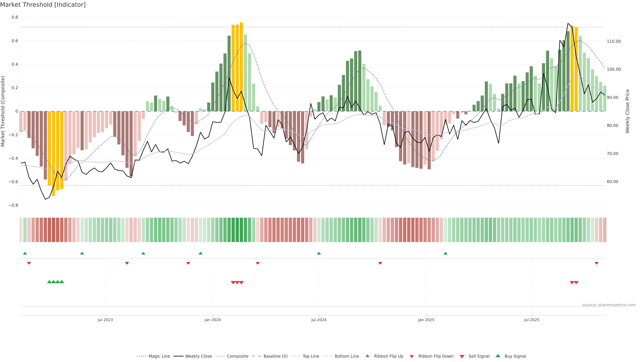Toggle the Composite line legend entry
Screen dimensions: 644x362
(237, 356)
